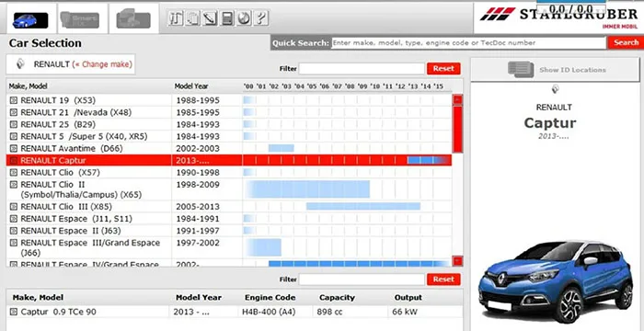Click the Stahlgruber logo

tap(558, 17)
